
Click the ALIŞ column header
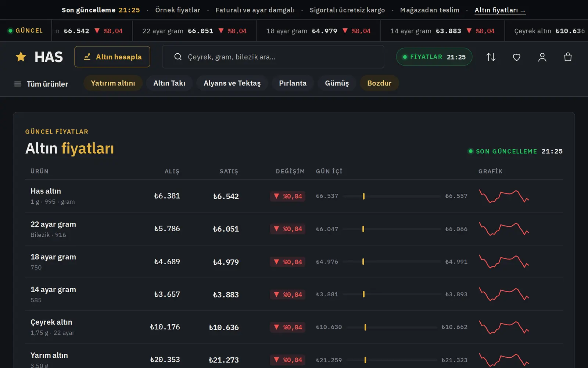tap(172, 171)
